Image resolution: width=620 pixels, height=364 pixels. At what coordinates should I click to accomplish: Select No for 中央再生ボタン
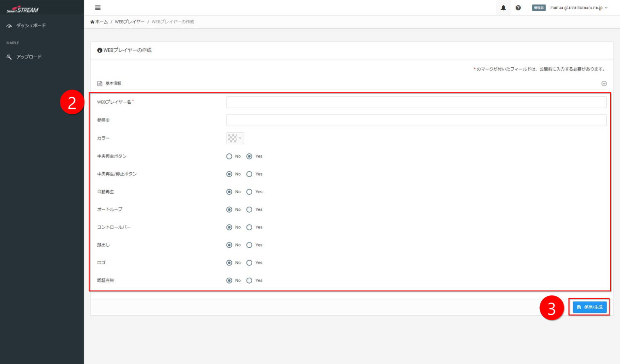[229, 156]
